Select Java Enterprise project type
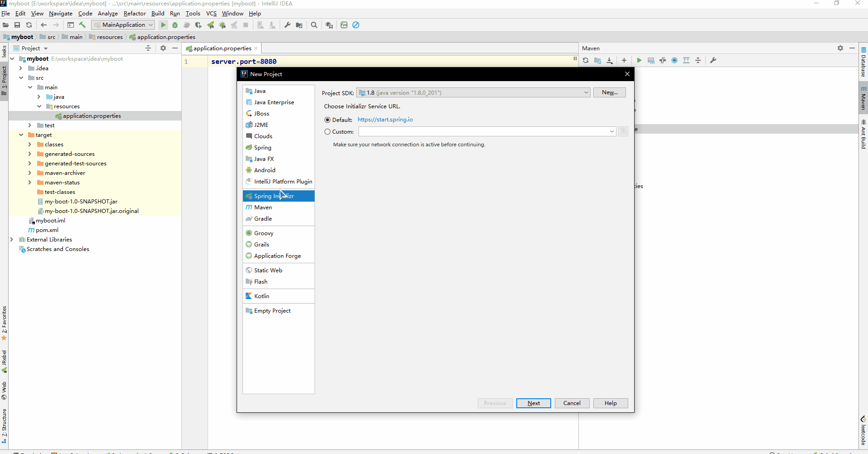The width and height of the screenshot is (868, 454). (279, 102)
